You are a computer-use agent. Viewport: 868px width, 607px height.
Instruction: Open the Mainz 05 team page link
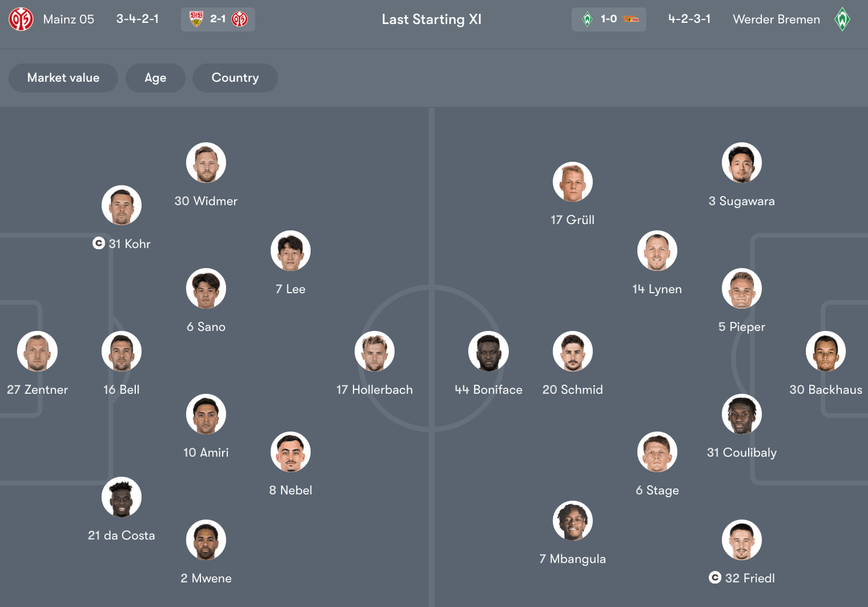coord(69,19)
